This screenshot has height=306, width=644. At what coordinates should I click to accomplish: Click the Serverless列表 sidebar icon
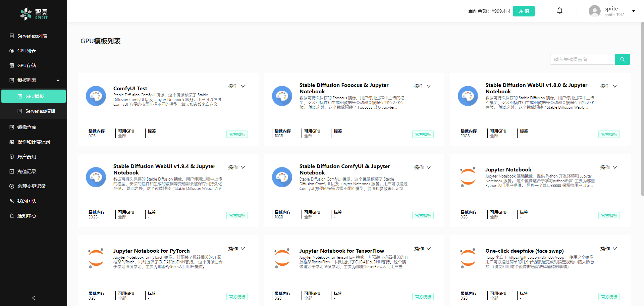click(12, 36)
